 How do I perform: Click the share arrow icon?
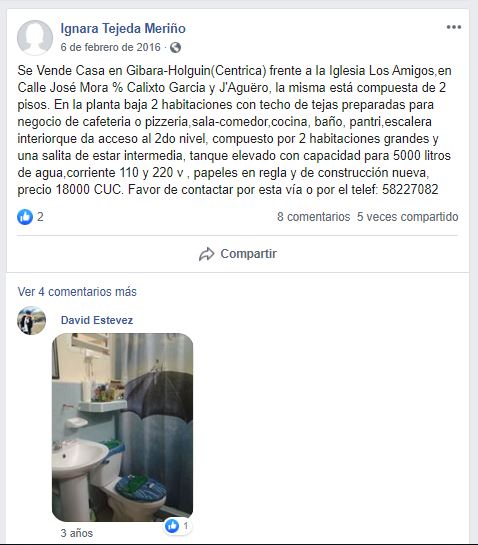tap(206, 254)
